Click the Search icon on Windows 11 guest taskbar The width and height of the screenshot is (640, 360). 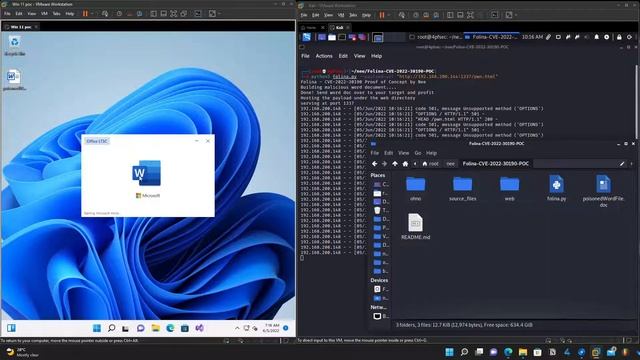click(x=111, y=328)
